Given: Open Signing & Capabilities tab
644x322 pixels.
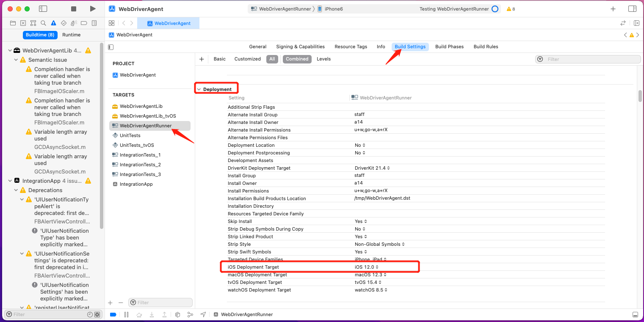Looking at the screenshot, I should [300, 47].
